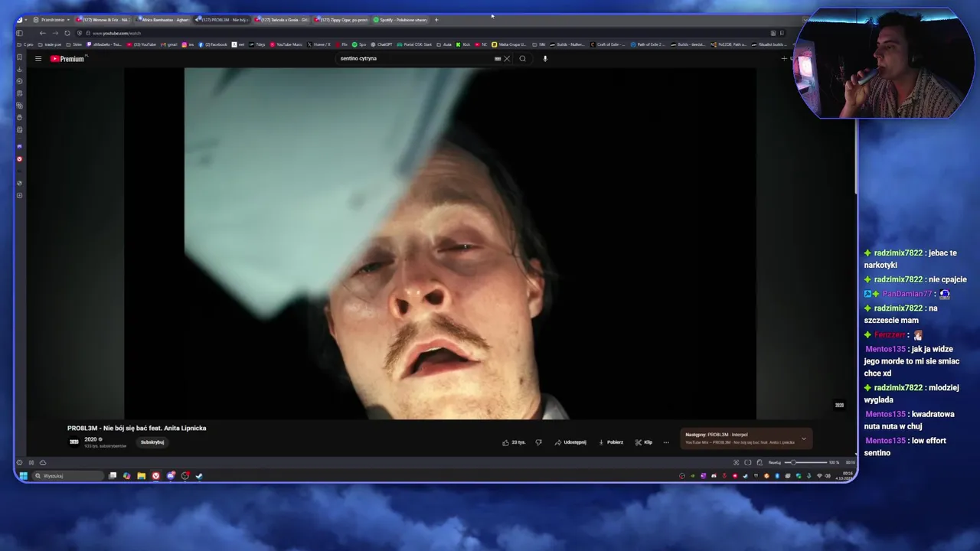Screen dimensions: 980x551
Task: Switch to 'Tańcula x Gosia' tab
Action: 282,20
